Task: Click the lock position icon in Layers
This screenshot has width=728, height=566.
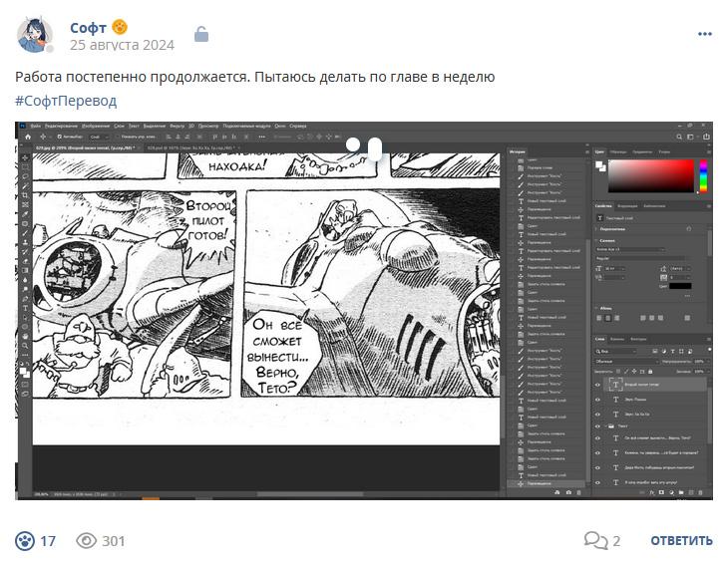Action: (x=634, y=371)
